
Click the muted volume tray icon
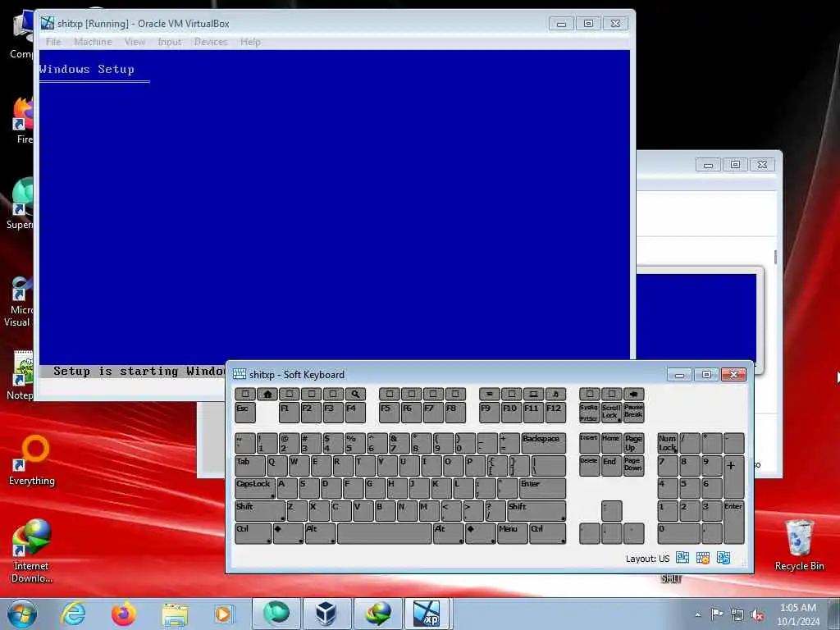click(x=757, y=614)
